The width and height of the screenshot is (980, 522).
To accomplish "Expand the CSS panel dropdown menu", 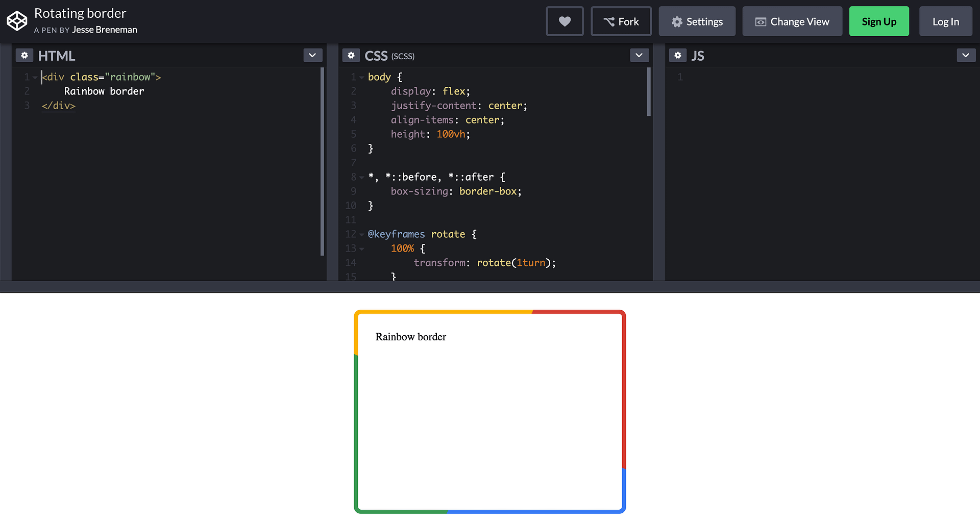I will (x=639, y=55).
